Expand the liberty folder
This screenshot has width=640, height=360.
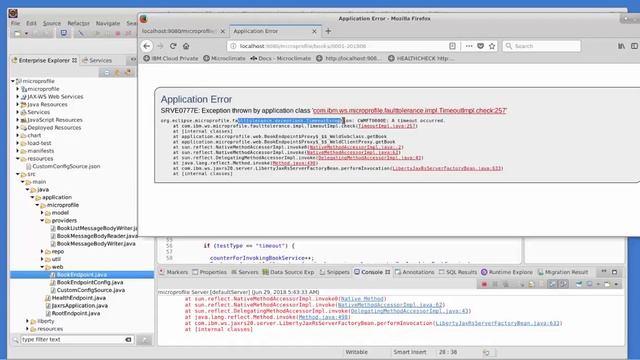pos(27,321)
